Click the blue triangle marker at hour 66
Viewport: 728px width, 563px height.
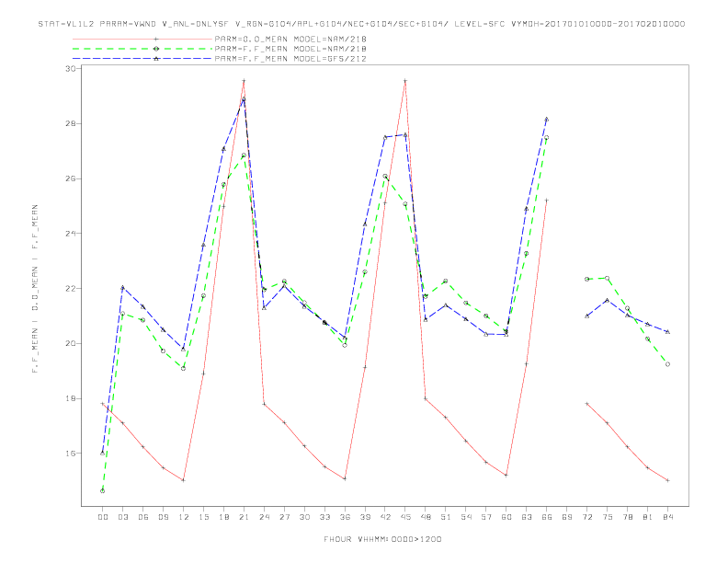coord(547,120)
